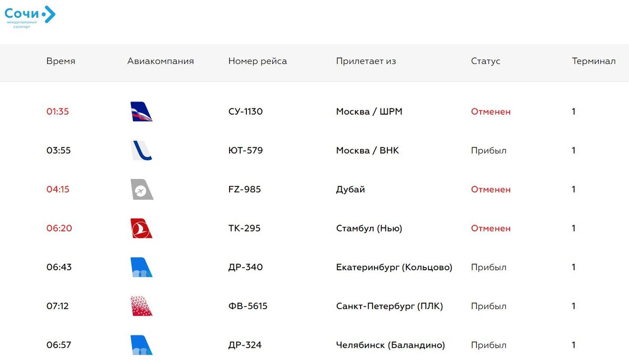
Task: Open flight number TK-295
Action: 244,228
